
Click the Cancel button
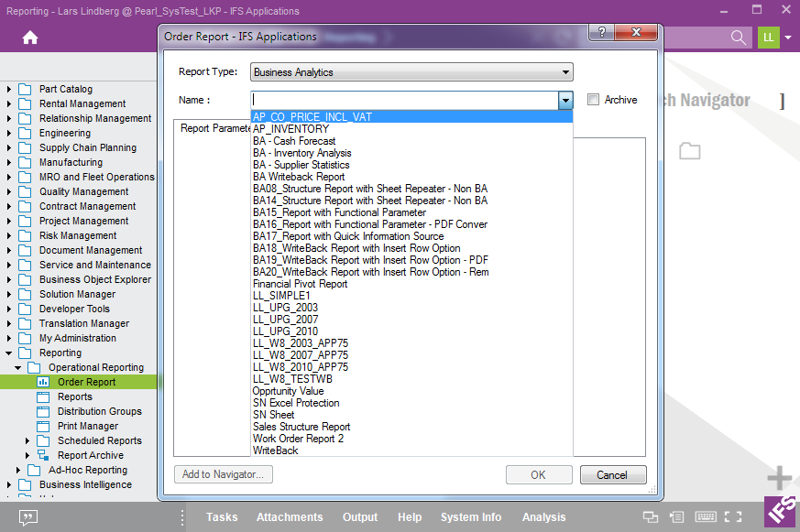(613, 475)
